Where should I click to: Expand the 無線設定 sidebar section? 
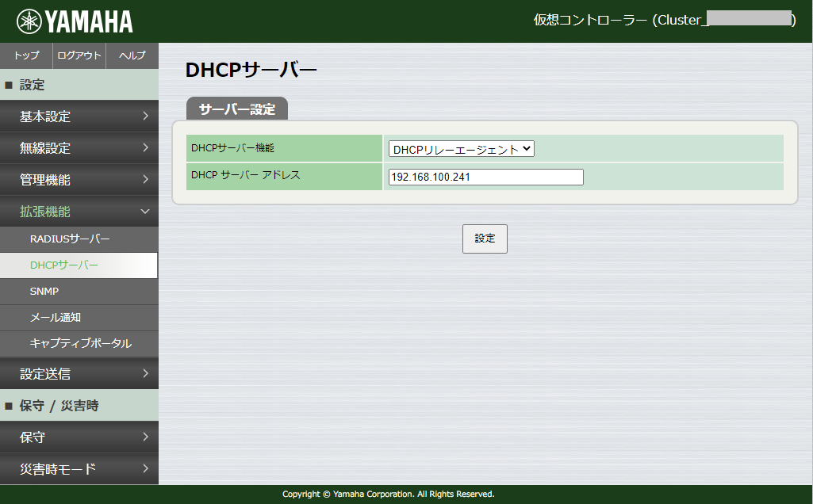[x=79, y=147]
